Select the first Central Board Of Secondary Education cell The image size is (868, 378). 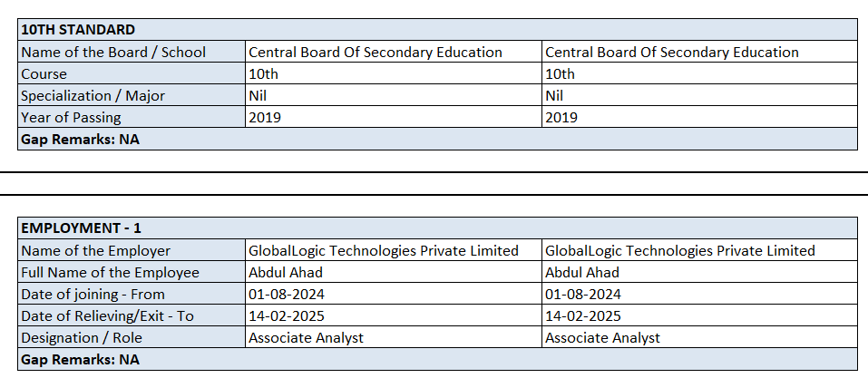click(x=375, y=52)
